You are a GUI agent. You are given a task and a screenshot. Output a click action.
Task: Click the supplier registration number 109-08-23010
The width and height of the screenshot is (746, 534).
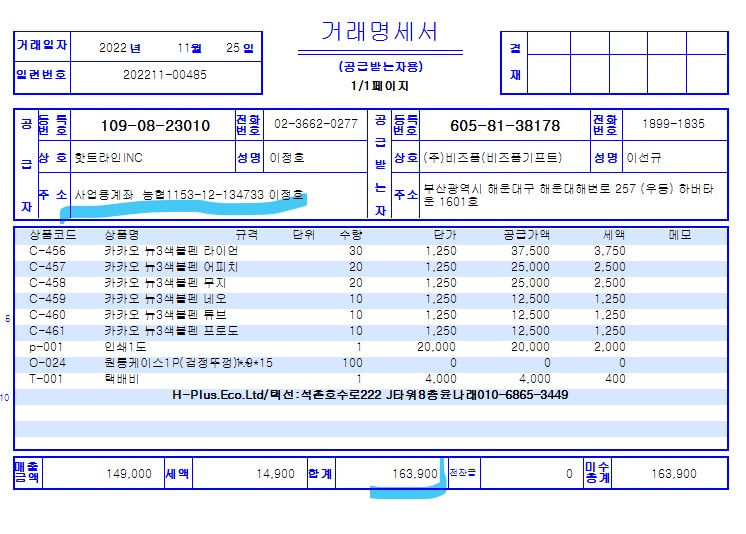click(155, 126)
